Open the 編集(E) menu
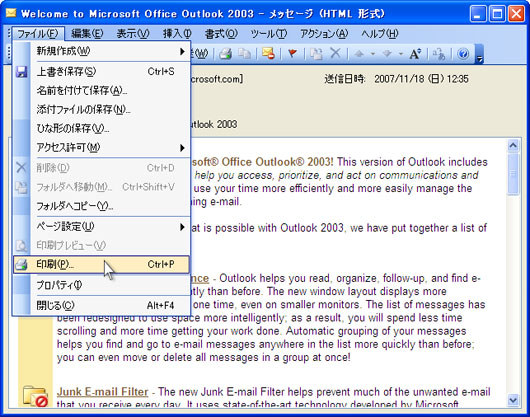The image size is (530, 417). [87, 34]
